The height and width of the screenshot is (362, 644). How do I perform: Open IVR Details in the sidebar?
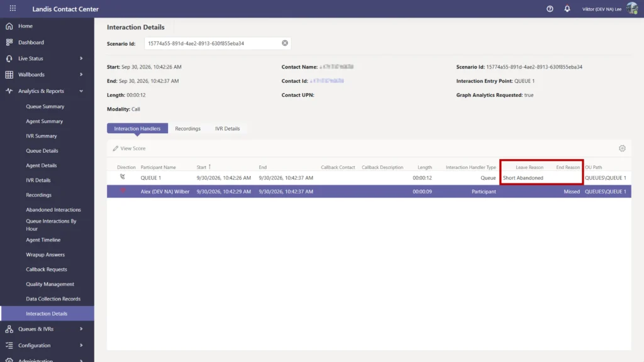coord(38,180)
